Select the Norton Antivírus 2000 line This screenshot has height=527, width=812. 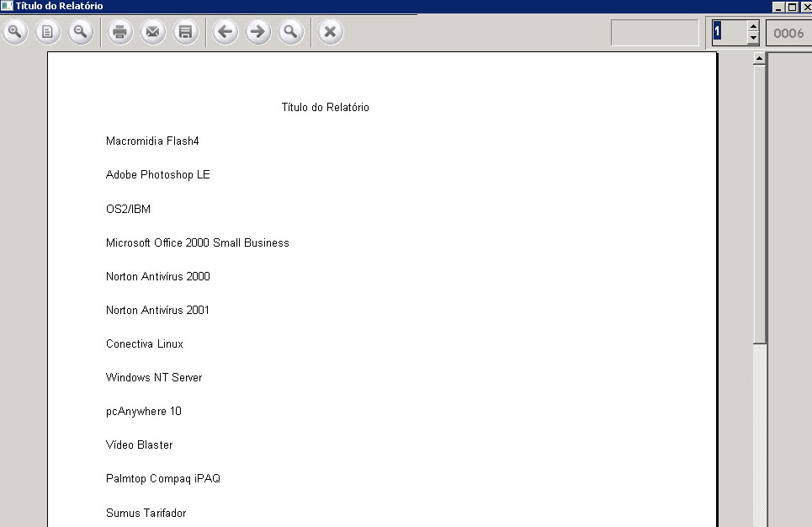(158, 276)
